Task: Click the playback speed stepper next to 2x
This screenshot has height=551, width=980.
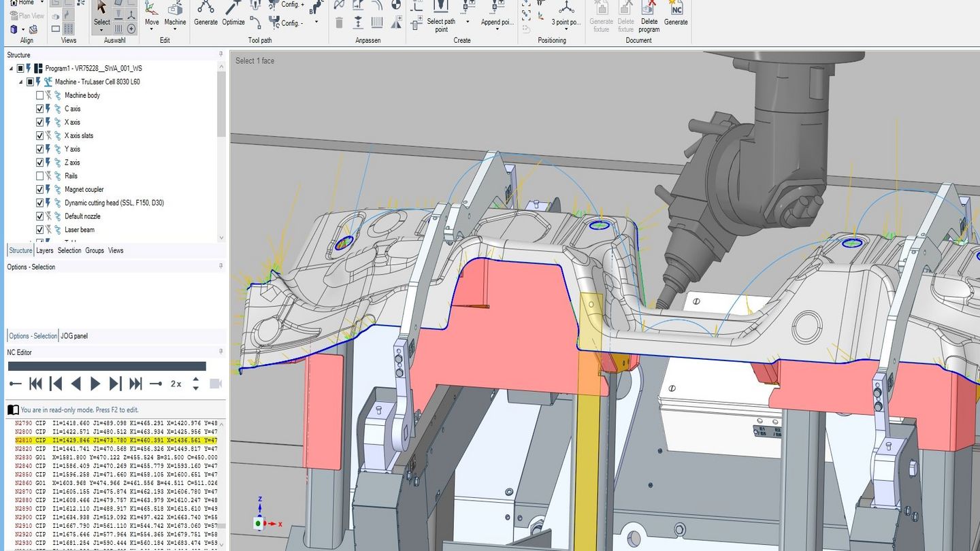Action: pos(196,383)
